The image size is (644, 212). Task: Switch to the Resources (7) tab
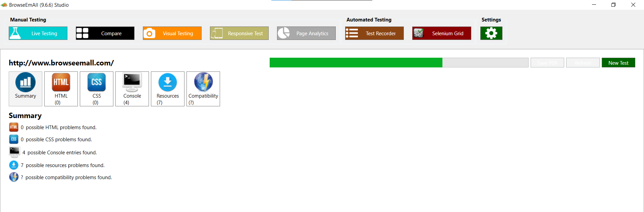168,89
